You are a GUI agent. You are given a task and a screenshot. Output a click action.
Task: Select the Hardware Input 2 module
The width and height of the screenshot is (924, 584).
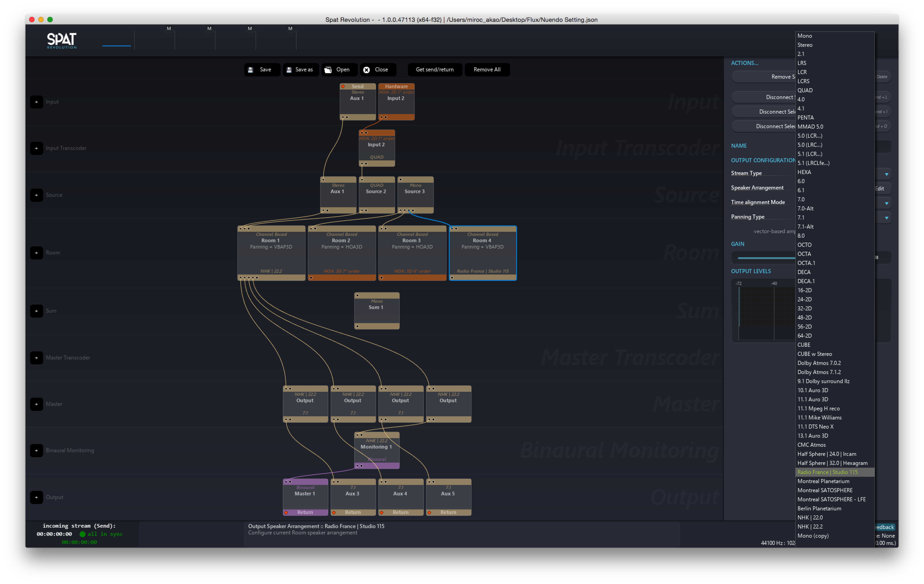tap(396, 102)
